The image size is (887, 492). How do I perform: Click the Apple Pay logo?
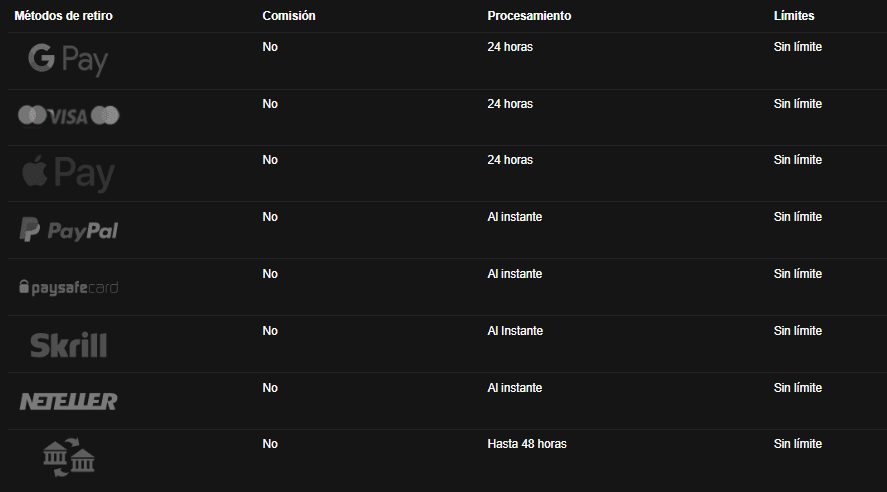68,174
